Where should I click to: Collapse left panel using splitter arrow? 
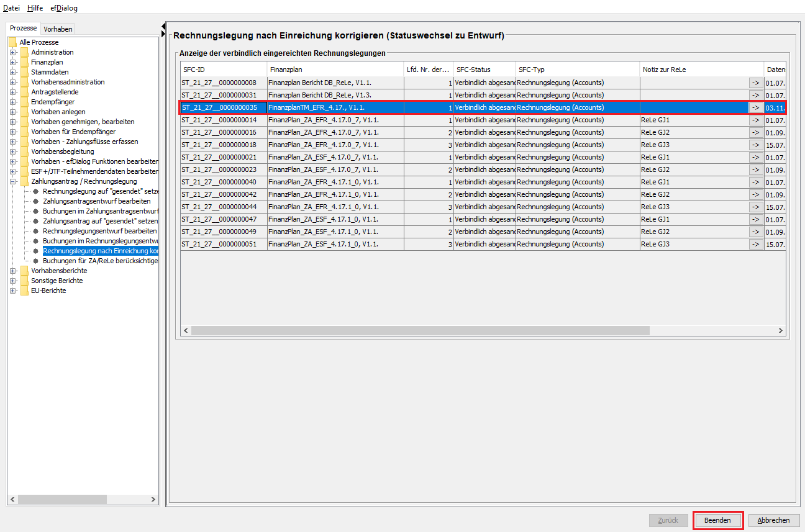[163, 27]
